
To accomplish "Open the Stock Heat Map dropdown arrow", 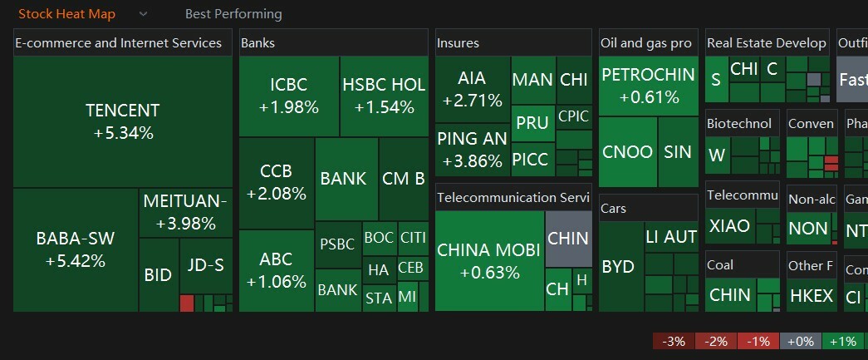I will point(144,14).
